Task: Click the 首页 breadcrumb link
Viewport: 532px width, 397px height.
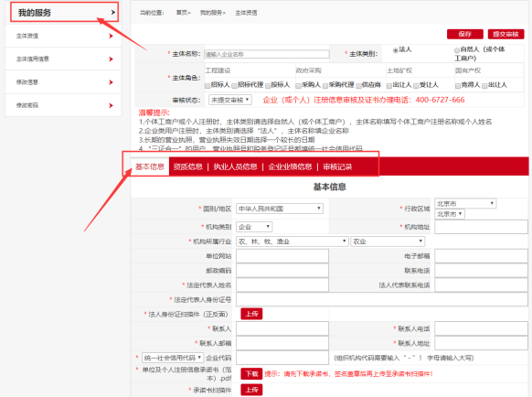Action: pyautogui.click(x=182, y=13)
